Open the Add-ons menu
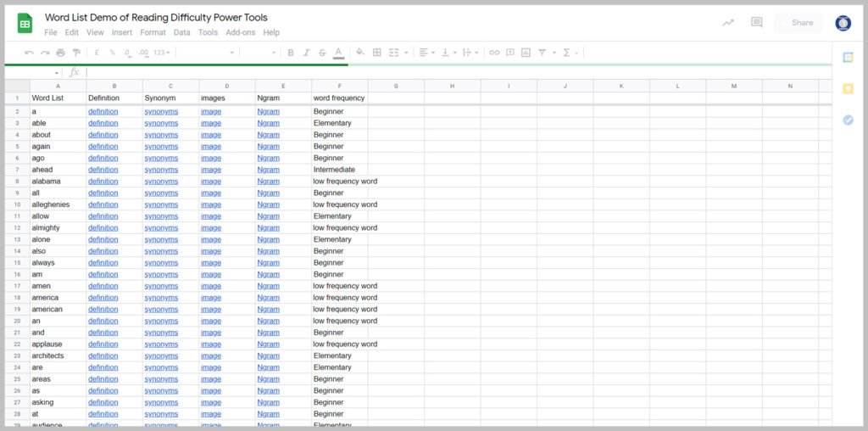The width and height of the screenshot is (868, 431). pos(240,33)
